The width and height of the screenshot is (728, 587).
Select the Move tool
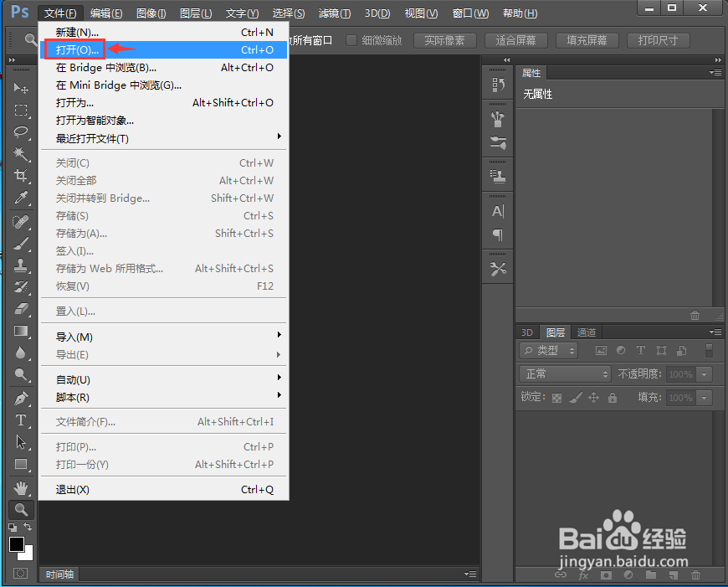tap(20, 88)
